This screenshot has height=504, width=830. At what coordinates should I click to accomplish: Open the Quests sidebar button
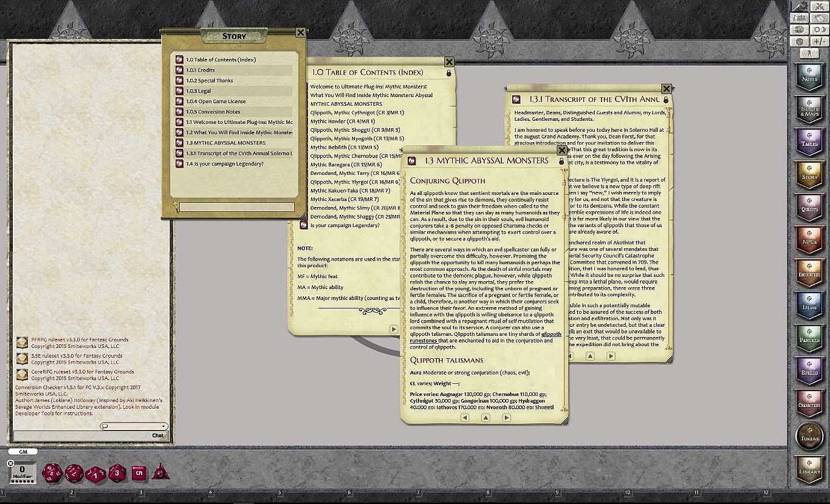tap(809, 208)
